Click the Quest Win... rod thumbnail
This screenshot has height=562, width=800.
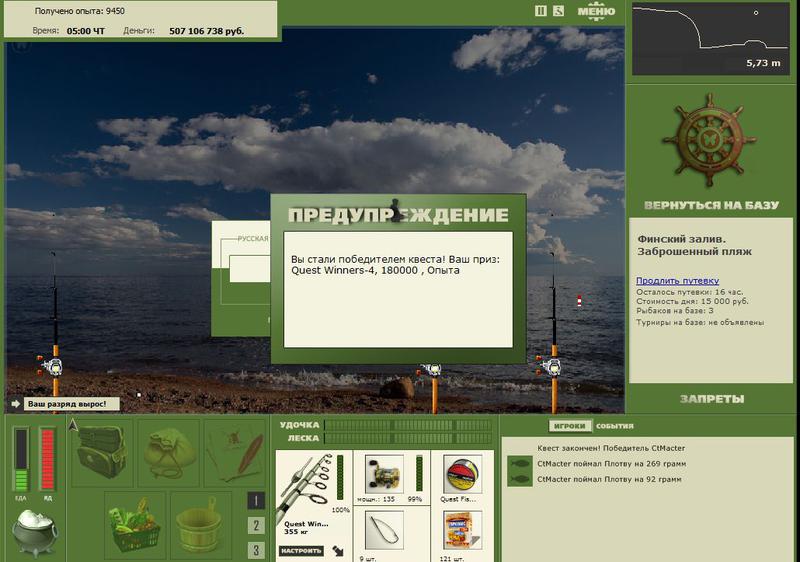tap(306, 487)
